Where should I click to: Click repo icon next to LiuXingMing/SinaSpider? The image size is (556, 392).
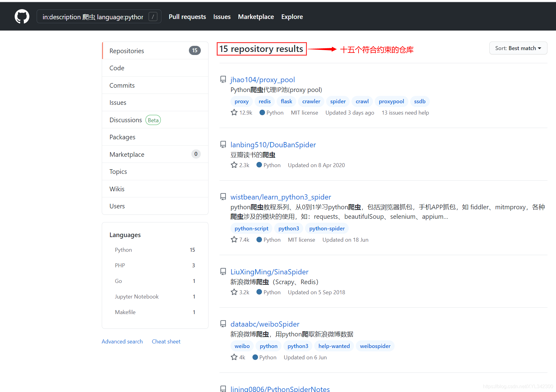(x=223, y=272)
